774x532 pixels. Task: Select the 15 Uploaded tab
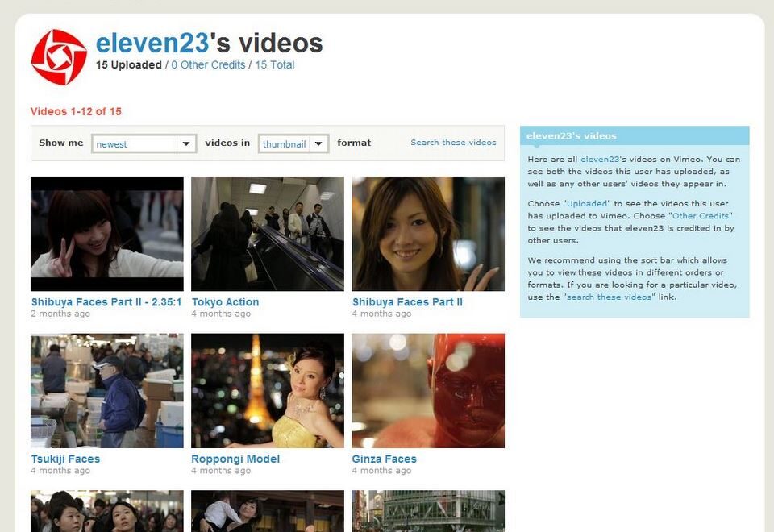(x=129, y=64)
